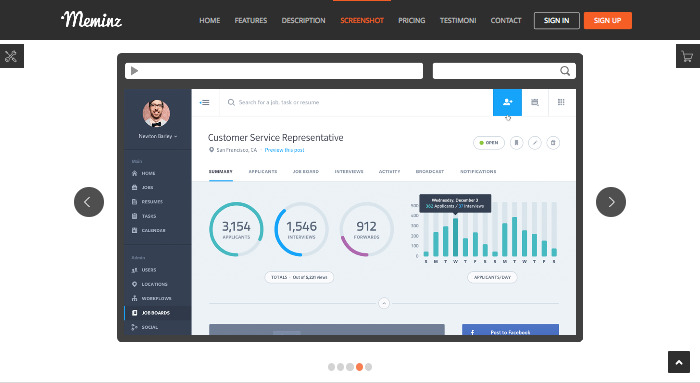Switch to the SUMMARY tab
Screen dimensions: 700x383
point(221,172)
